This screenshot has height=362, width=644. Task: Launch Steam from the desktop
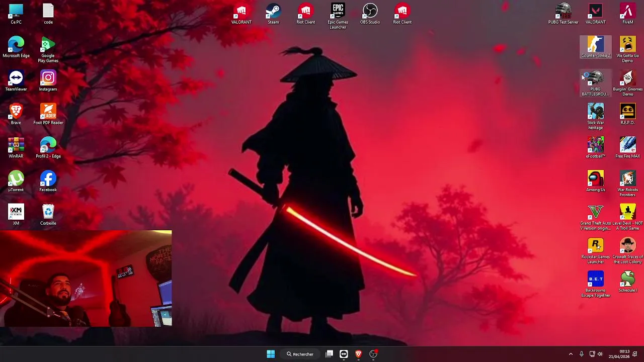[273, 14]
